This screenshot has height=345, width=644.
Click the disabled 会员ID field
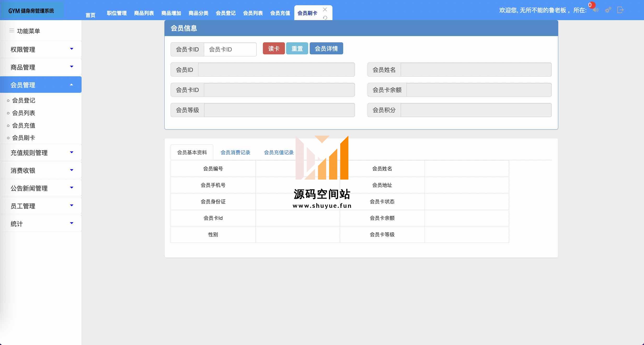(276, 70)
